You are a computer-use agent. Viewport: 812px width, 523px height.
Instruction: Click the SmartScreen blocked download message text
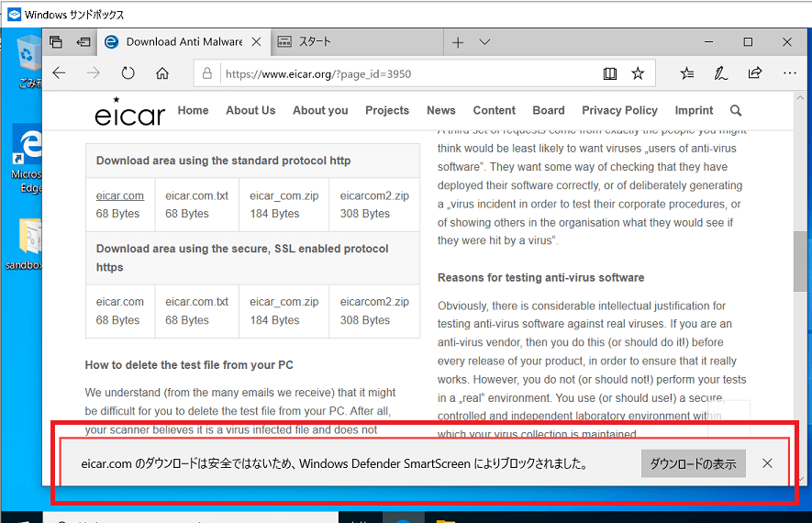tap(335, 463)
